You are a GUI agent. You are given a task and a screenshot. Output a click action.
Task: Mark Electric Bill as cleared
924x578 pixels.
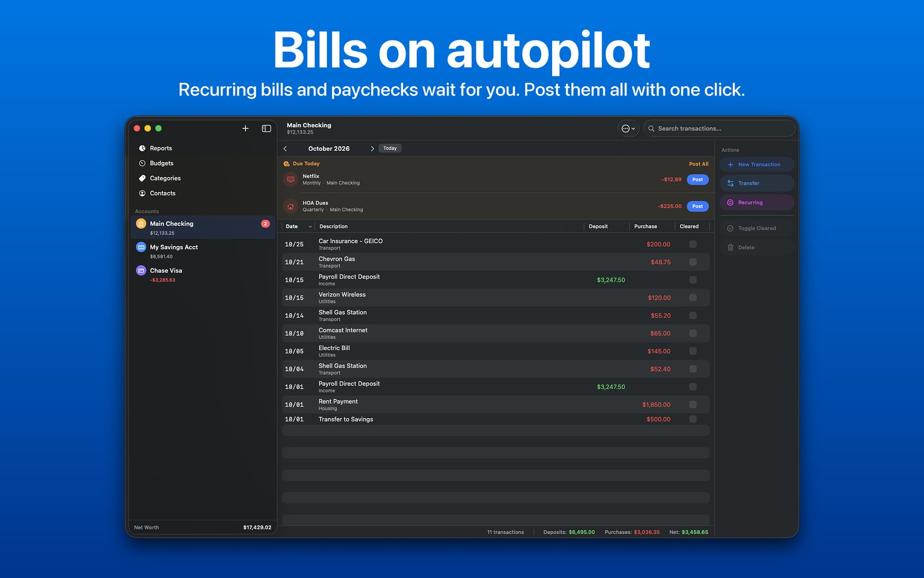point(693,351)
